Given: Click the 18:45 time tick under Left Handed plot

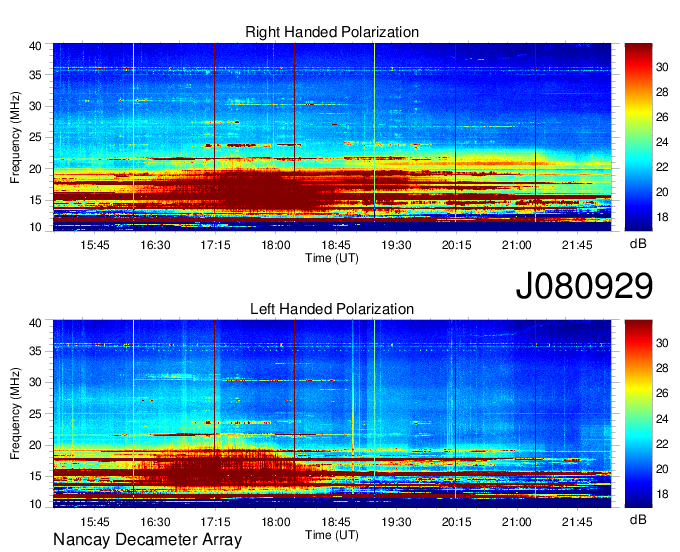Looking at the screenshot, I should (336, 522).
